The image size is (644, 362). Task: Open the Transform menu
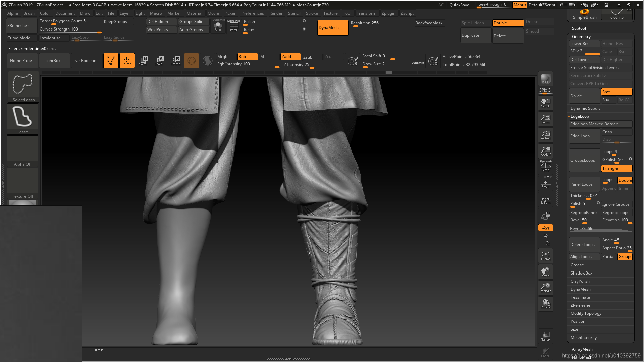click(366, 13)
